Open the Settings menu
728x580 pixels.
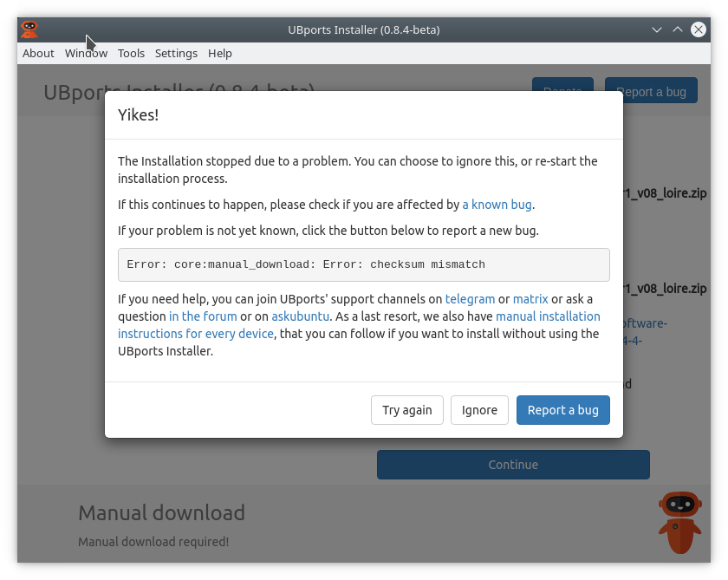coord(176,54)
